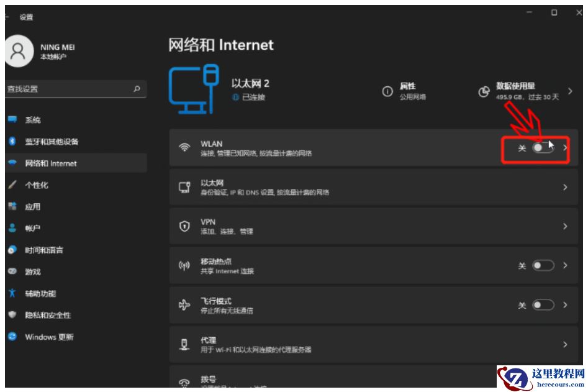Viewport: 588px width, 392px height.
Task: Click the VPN shield icon
Action: point(186,226)
